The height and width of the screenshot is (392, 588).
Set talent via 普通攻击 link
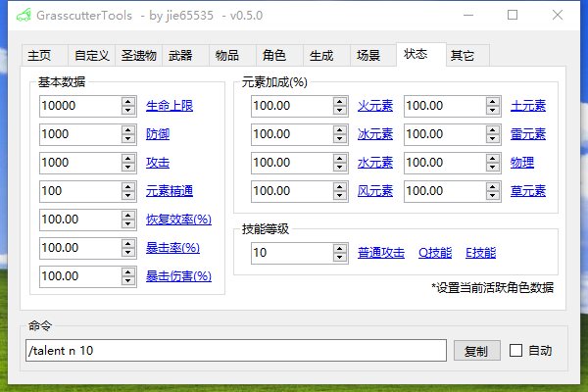(381, 253)
